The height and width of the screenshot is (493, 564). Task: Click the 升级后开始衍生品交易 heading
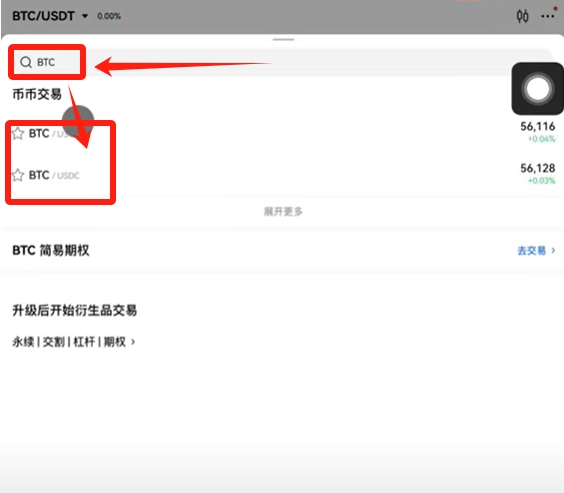tap(75, 310)
